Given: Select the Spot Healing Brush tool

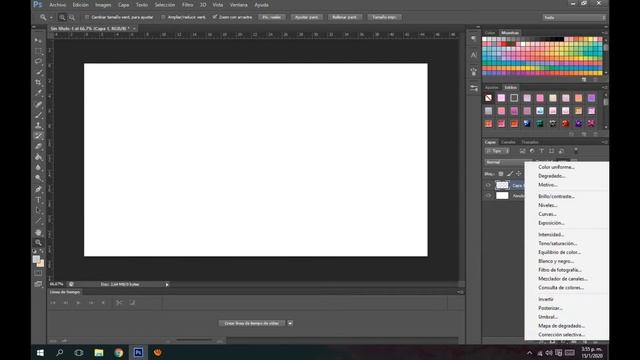Looking at the screenshot, I should tap(38, 104).
